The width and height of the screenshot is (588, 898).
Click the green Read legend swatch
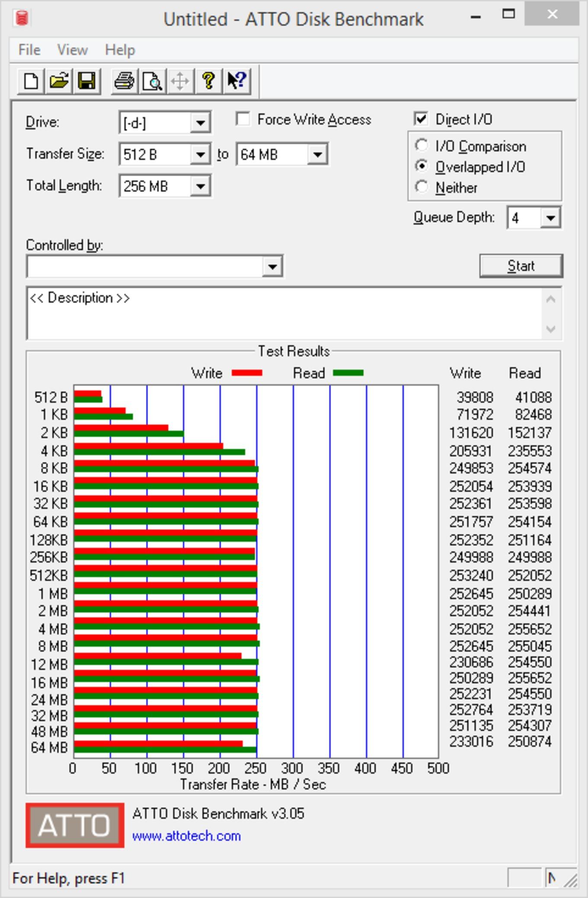[x=348, y=373]
